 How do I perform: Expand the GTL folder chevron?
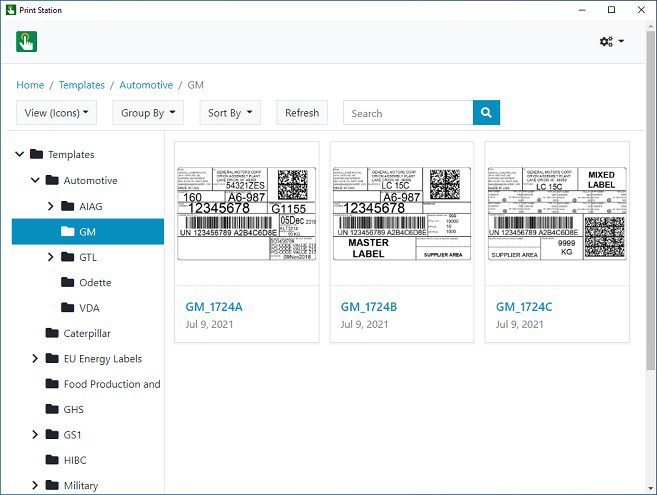pos(51,257)
